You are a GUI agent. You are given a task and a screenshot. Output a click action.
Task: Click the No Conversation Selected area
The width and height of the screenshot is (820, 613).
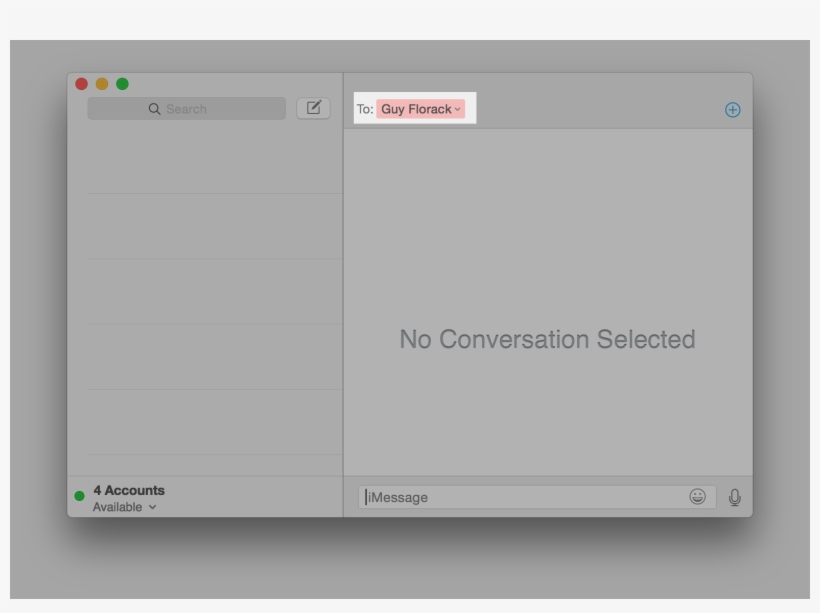click(x=548, y=338)
